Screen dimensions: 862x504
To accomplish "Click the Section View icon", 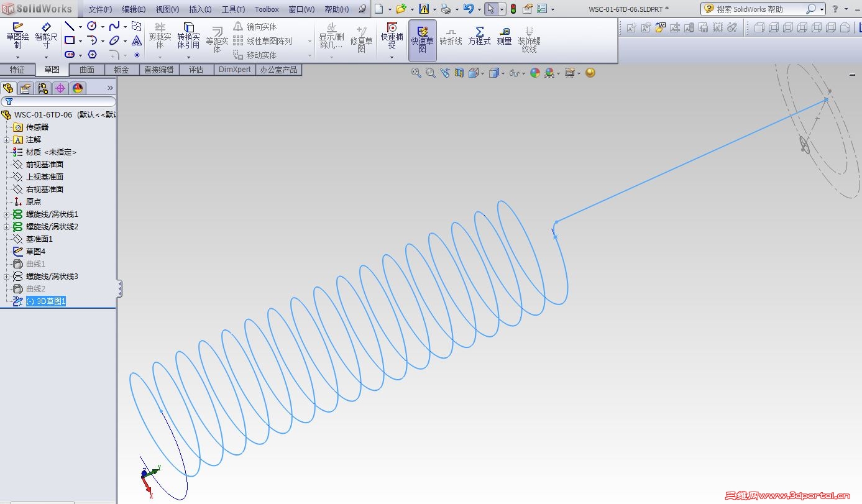I will pyautogui.click(x=459, y=73).
